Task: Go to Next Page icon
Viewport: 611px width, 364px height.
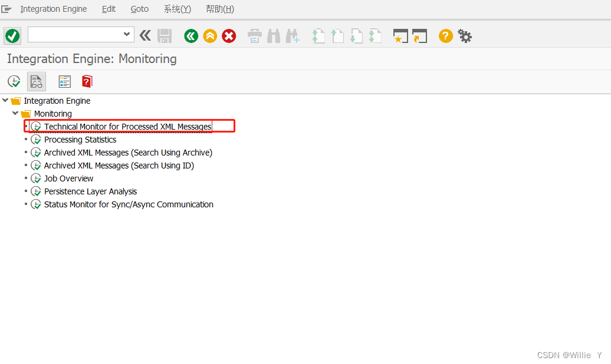Action: pyautogui.click(x=356, y=36)
